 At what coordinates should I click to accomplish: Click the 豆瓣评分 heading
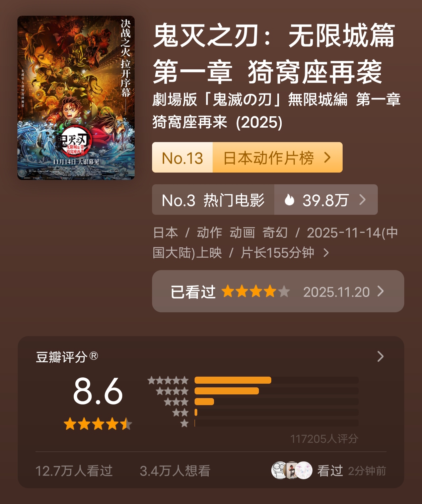pyautogui.click(x=67, y=357)
